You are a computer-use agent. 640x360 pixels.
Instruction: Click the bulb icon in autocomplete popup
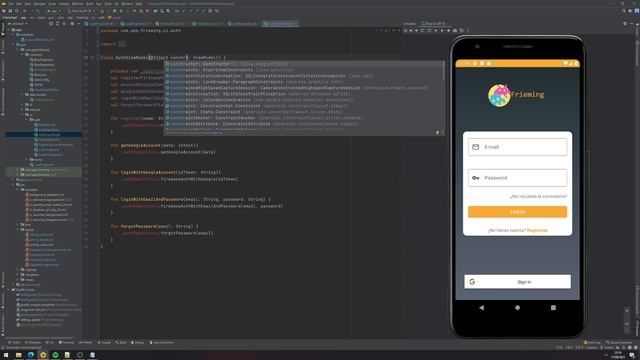tap(437, 133)
